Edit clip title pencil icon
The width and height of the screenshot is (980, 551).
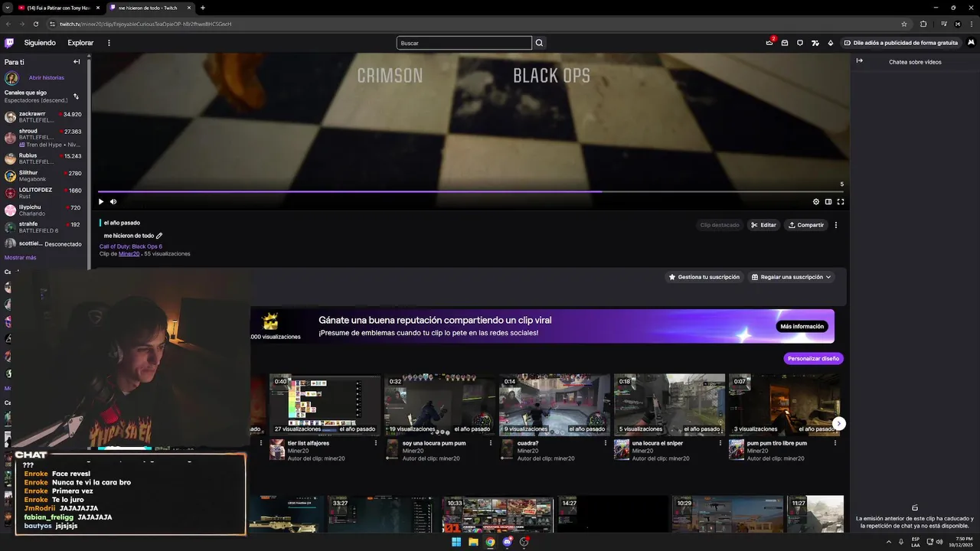coord(159,236)
